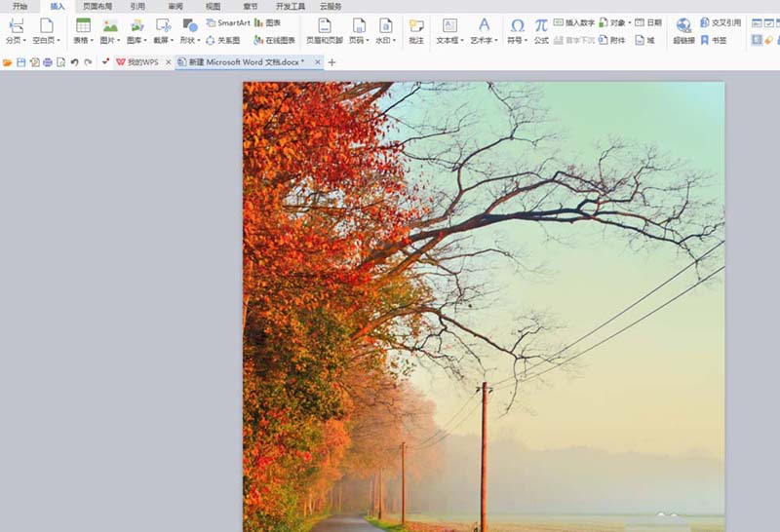Close the 我的WPS tab
Image resolution: width=780 pixels, height=532 pixels.
(x=168, y=62)
